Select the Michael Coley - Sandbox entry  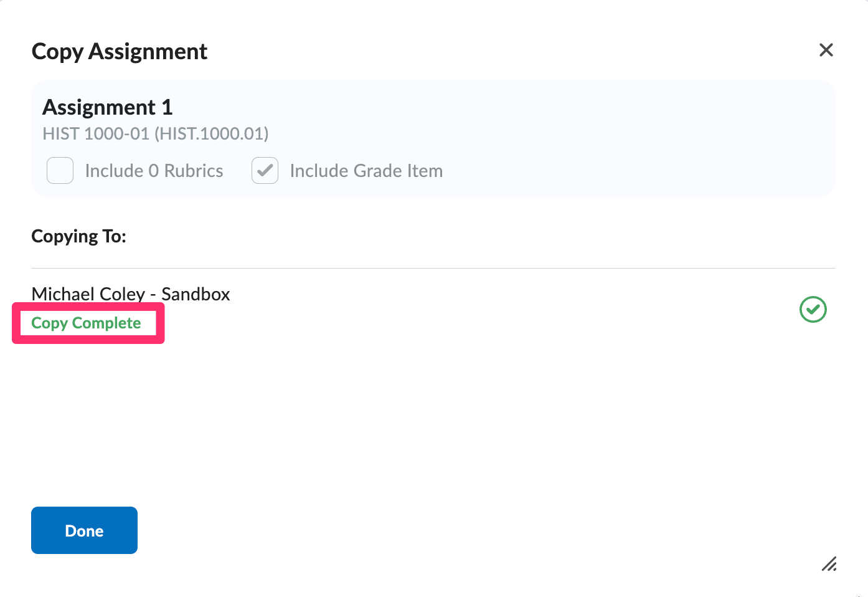tap(131, 294)
